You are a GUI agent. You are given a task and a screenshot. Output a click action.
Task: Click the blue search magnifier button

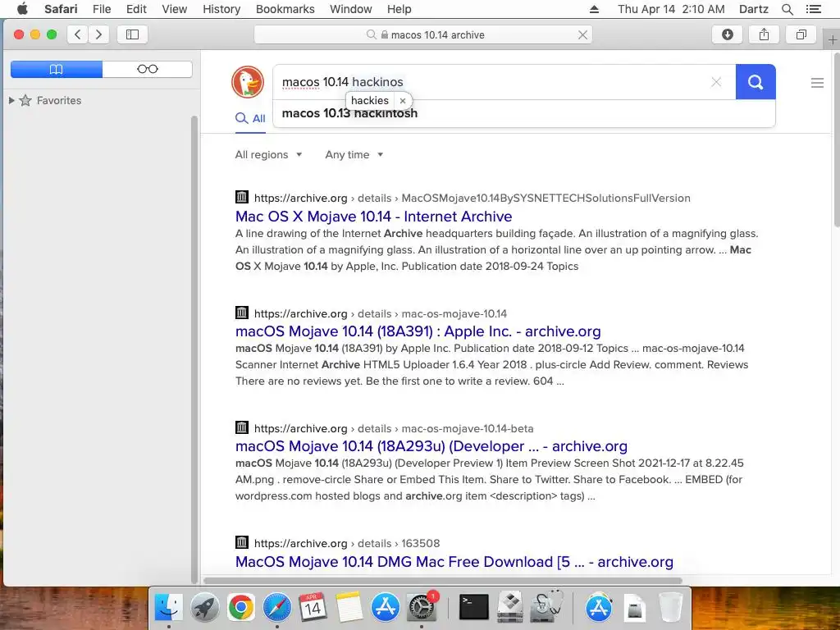[x=756, y=82]
